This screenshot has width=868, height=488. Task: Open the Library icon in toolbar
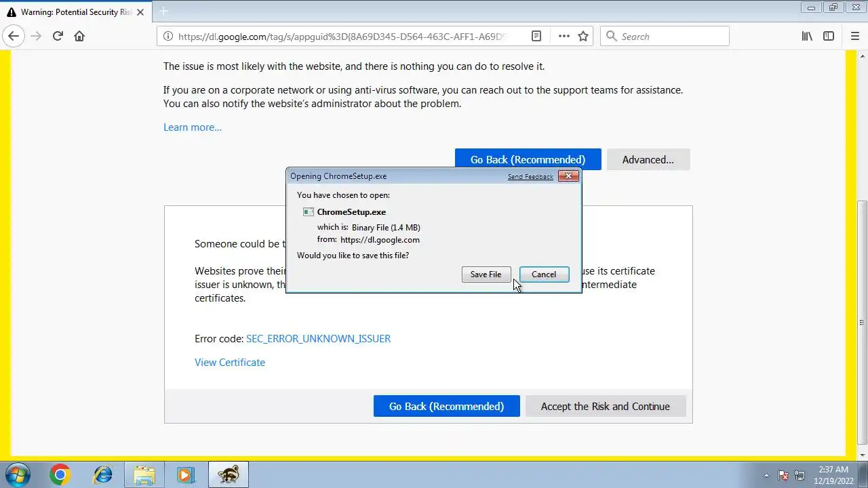click(807, 37)
